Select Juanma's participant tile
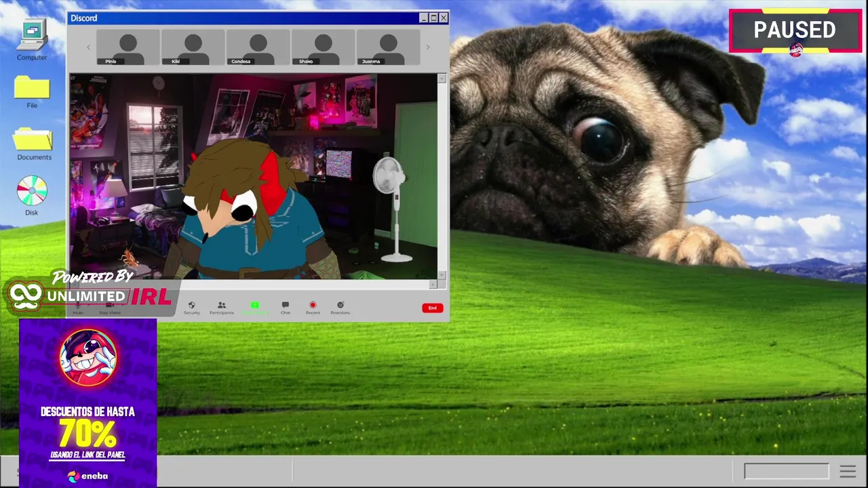Screen dimensions: 868x488 (x=389, y=47)
